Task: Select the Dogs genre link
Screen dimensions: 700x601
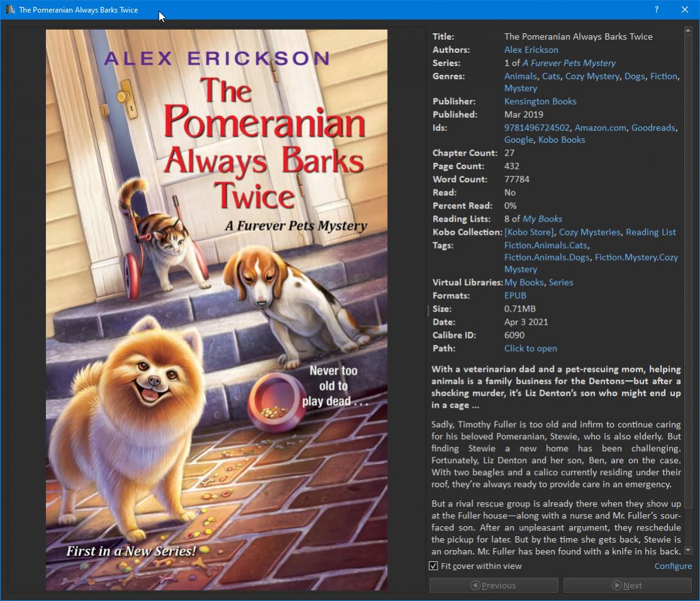Action: [x=635, y=76]
